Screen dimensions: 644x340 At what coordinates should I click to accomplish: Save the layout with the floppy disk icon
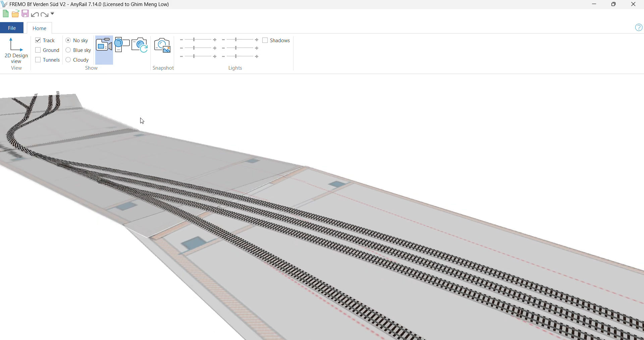pos(25,14)
